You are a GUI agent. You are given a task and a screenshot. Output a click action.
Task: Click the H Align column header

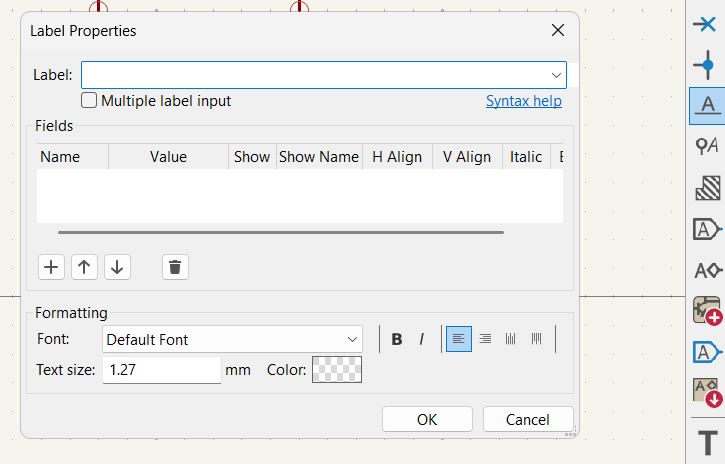(397, 157)
